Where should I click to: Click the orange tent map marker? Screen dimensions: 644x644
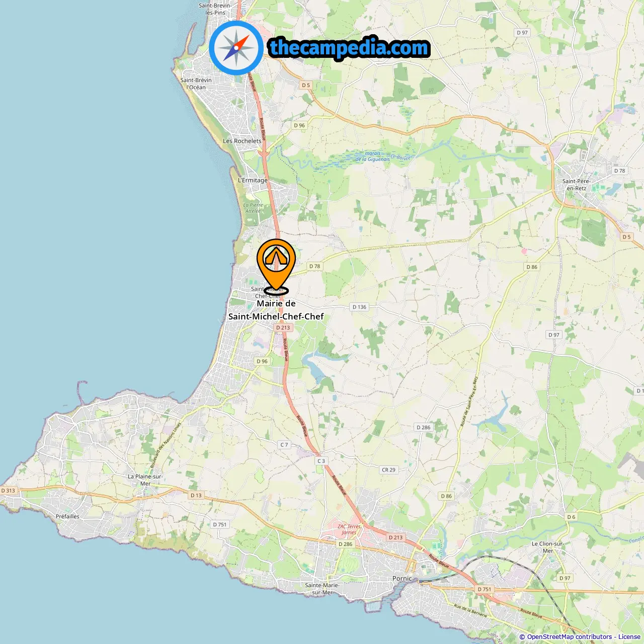click(276, 265)
